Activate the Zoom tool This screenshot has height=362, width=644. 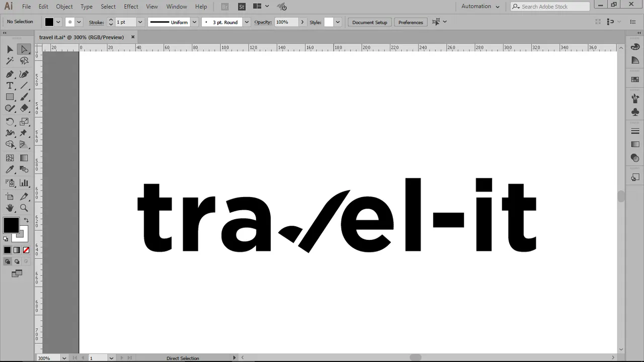[24, 208]
